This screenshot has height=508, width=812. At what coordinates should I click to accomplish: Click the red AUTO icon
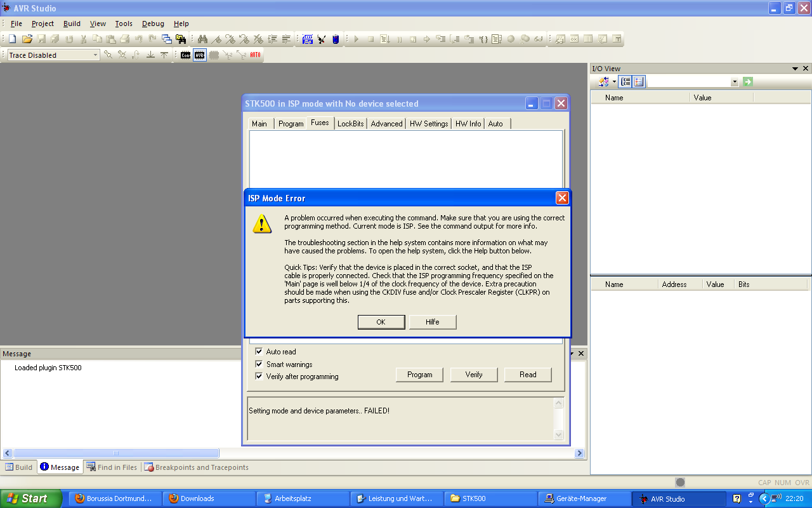255,55
